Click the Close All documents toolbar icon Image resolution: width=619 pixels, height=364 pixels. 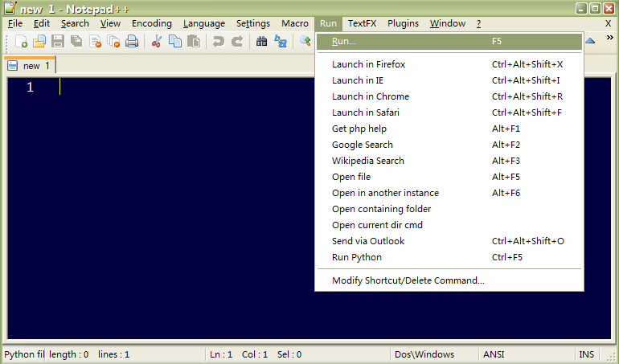[113, 41]
